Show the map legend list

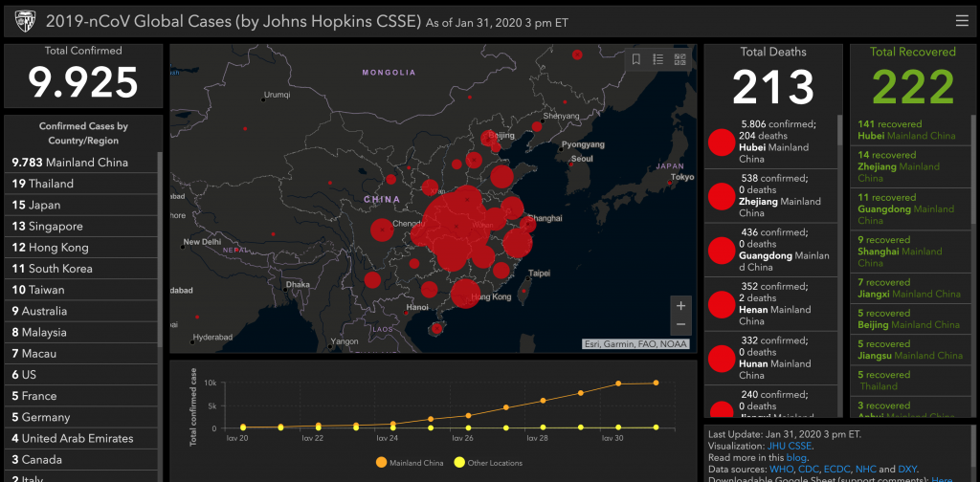(x=658, y=59)
